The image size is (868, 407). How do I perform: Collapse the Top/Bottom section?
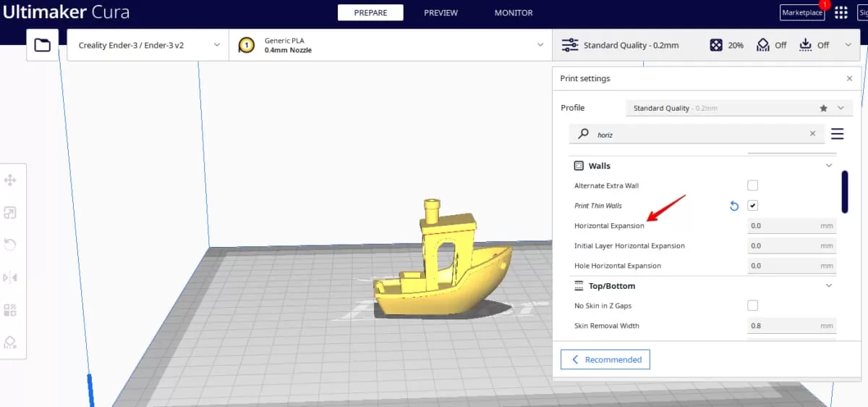pos(829,286)
